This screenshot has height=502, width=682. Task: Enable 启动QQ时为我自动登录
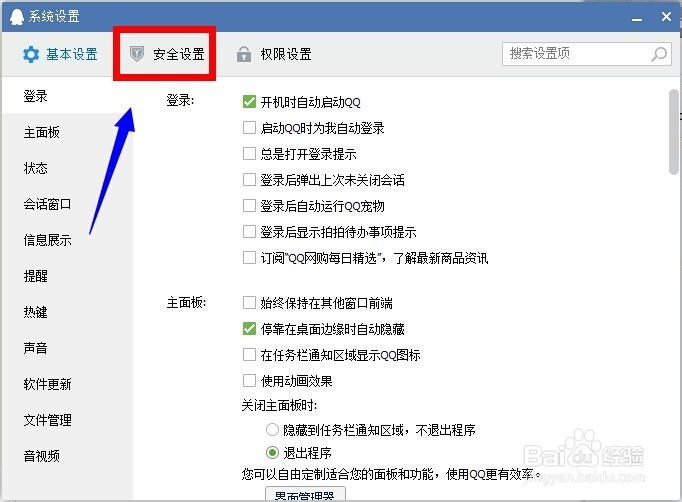pyautogui.click(x=249, y=128)
